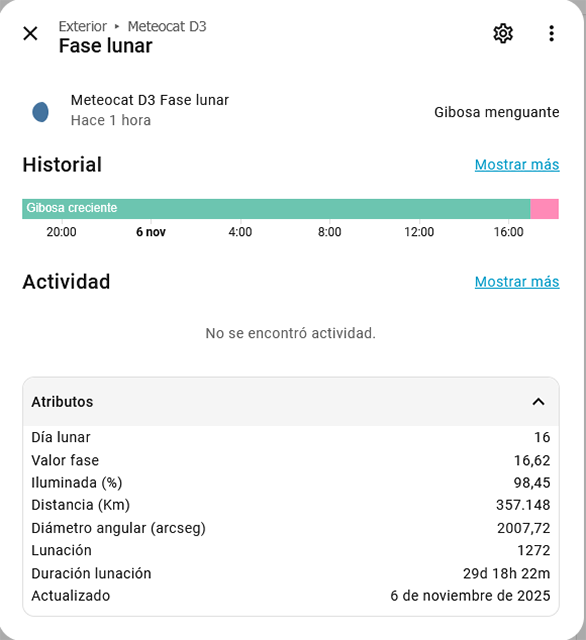Show more activity via Actividad link
586x640 pixels.
(x=517, y=282)
